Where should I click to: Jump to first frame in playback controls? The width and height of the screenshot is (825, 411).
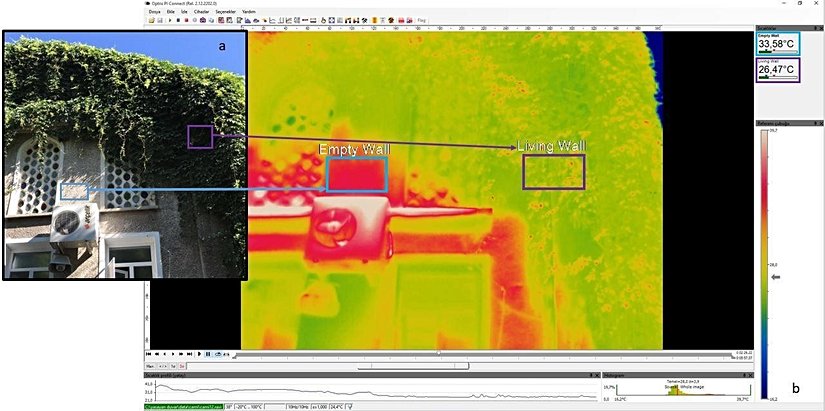pyautogui.click(x=150, y=354)
